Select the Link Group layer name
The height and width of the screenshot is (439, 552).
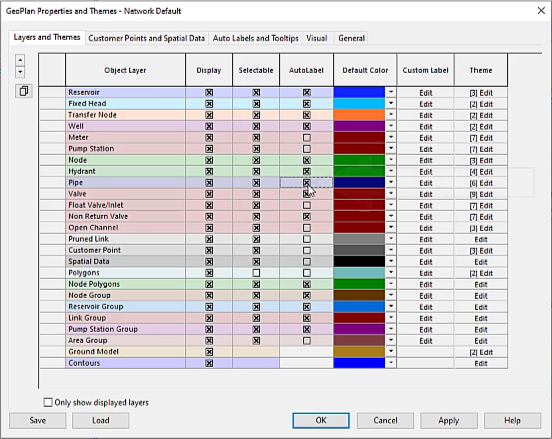tap(125, 318)
